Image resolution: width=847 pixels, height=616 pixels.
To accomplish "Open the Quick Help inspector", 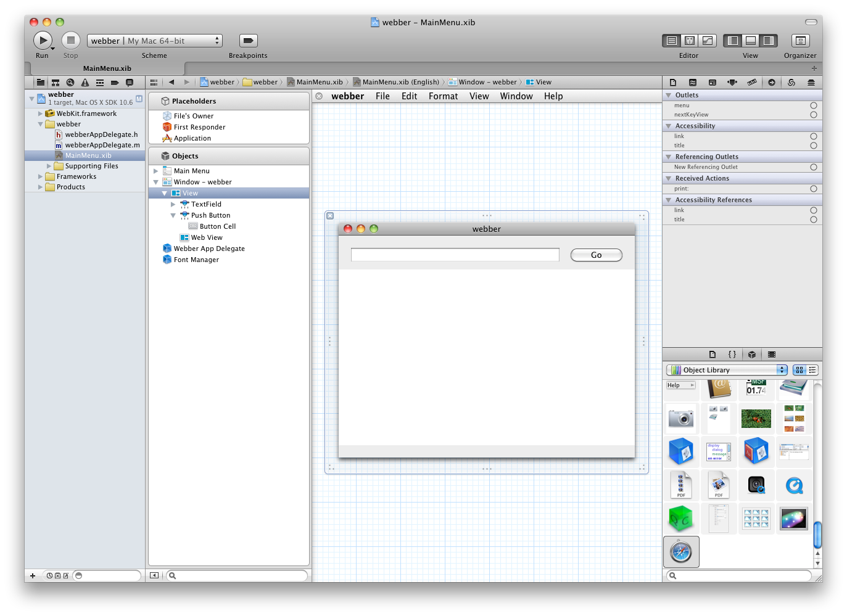I will pyautogui.click(x=693, y=82).
